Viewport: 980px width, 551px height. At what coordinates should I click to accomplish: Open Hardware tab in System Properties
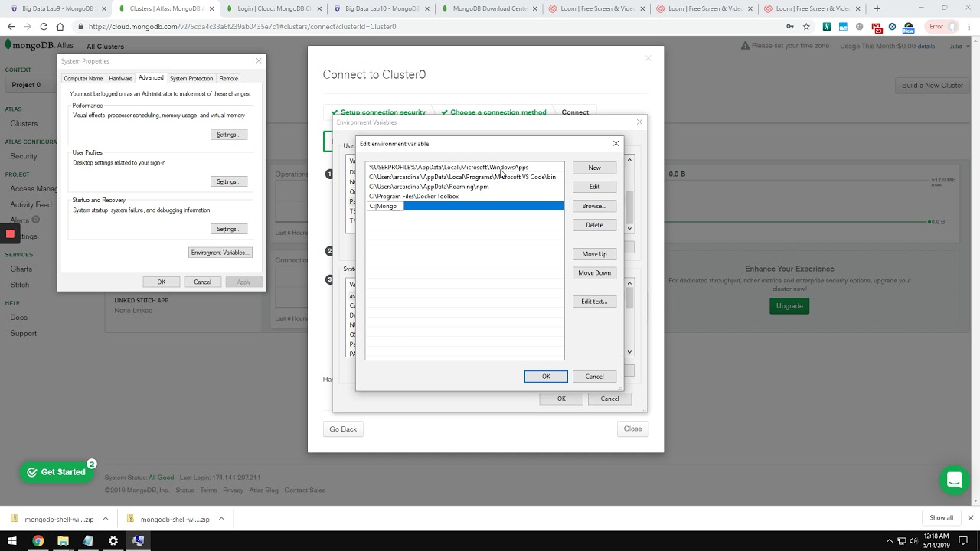click(120, 78)
